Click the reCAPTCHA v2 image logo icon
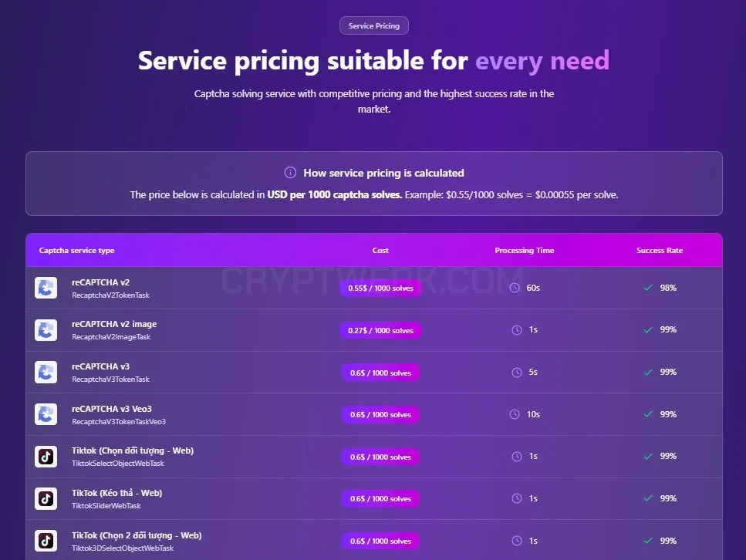Viewport: 746px width, 560px height. 46,330
